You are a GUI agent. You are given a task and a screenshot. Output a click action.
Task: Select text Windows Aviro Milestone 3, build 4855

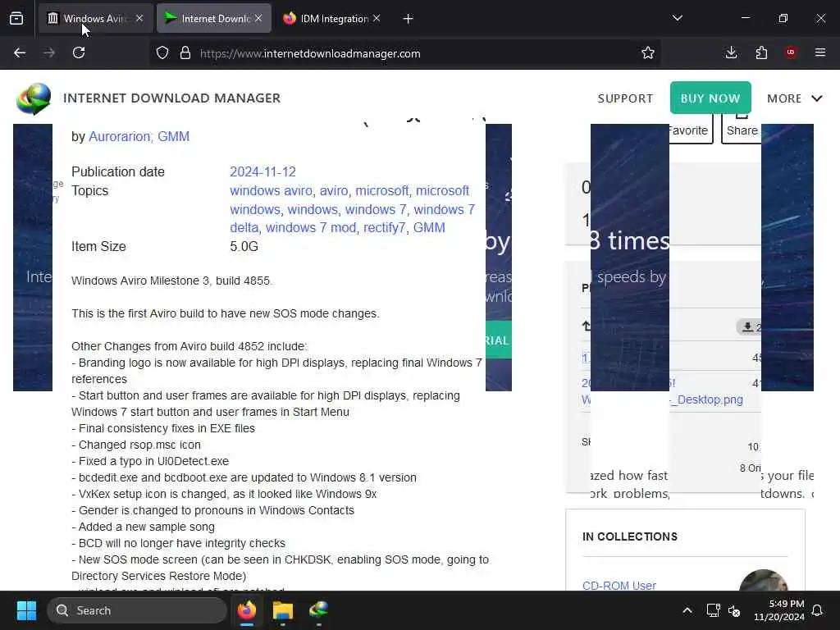pos(172,281)
